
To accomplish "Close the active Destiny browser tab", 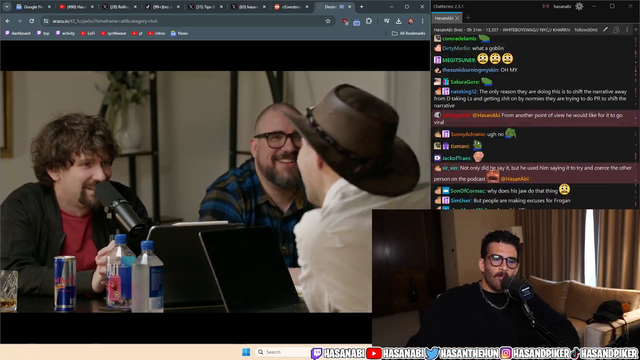I will pyautogui.click(x=350, y=7).
